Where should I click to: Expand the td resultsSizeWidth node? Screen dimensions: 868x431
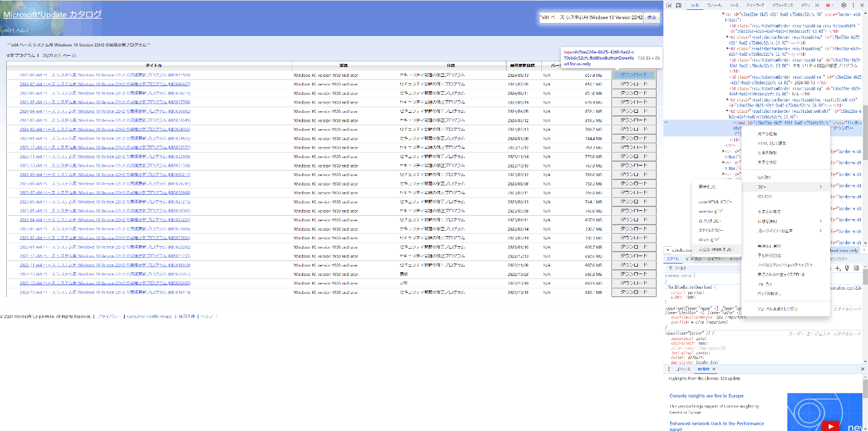click(x=728, y=99)
